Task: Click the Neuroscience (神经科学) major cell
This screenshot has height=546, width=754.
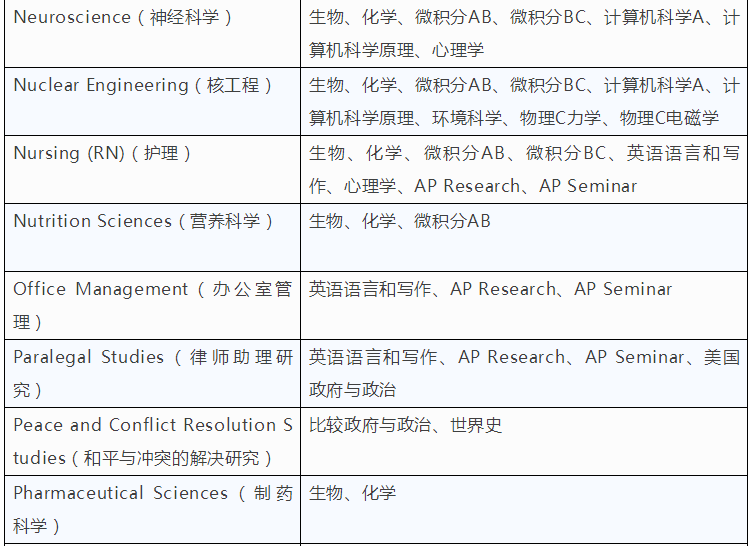Action: [x=123, y=18]
